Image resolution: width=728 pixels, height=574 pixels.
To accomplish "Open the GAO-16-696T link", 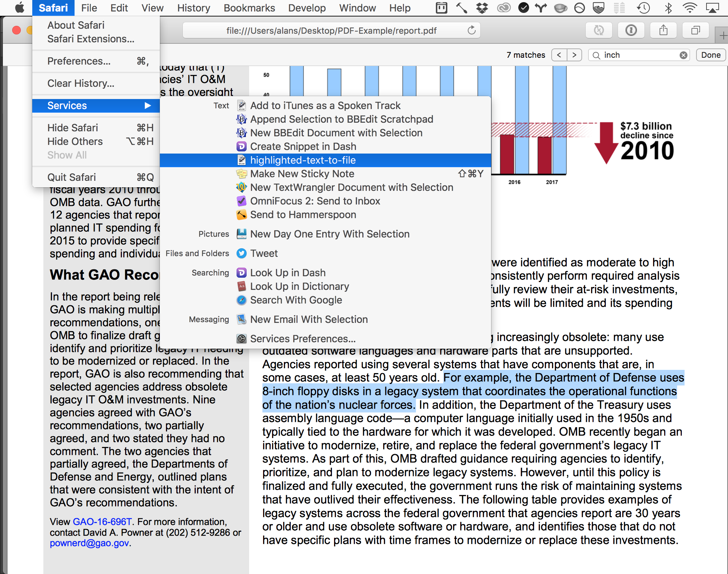I will 102,522.
